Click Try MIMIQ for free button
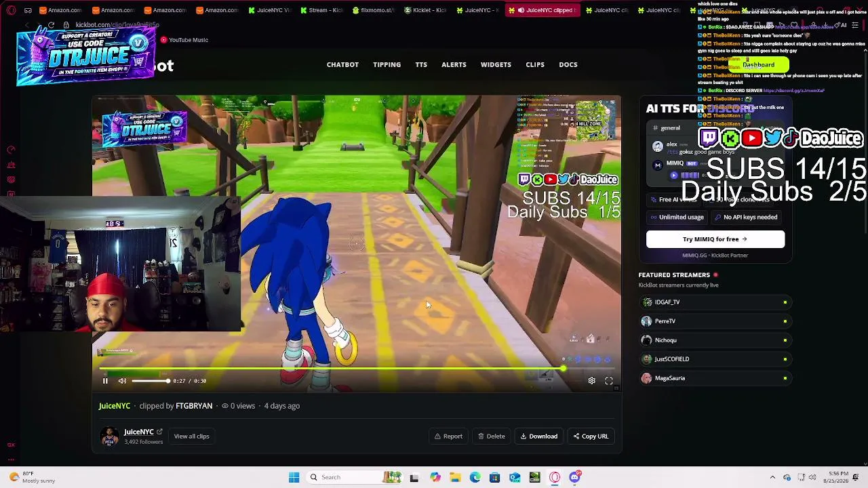The image size is (868, 488). [x=715, y=239]
